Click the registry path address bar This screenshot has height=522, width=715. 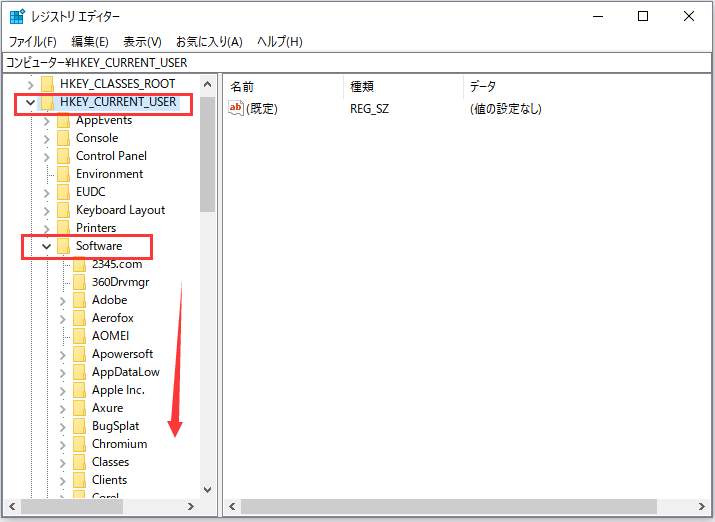click(x=357, y=63)
